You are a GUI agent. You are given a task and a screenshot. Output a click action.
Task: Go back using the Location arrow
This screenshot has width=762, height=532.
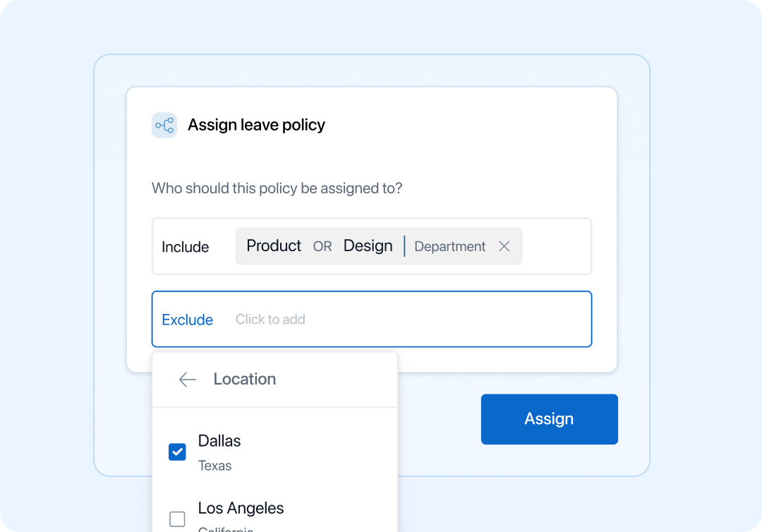(187, 380)
